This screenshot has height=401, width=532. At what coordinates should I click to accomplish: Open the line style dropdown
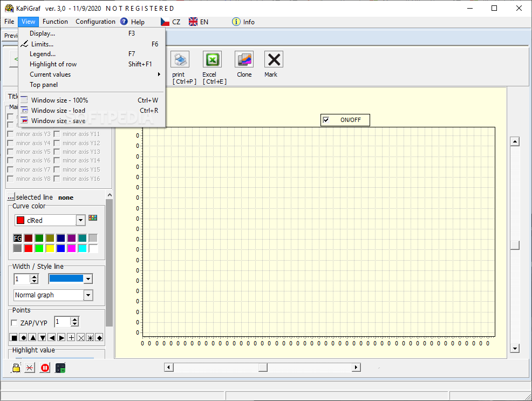(x=88, y=279)
